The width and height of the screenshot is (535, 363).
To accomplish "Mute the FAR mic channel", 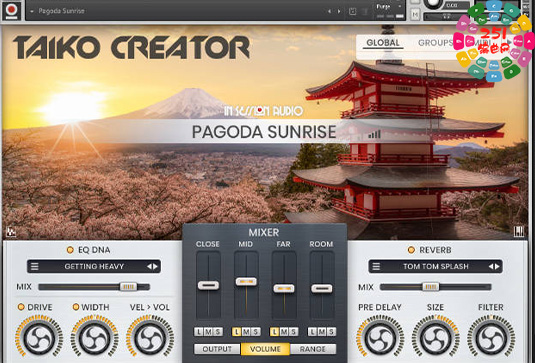I will [x=284, y=332].
